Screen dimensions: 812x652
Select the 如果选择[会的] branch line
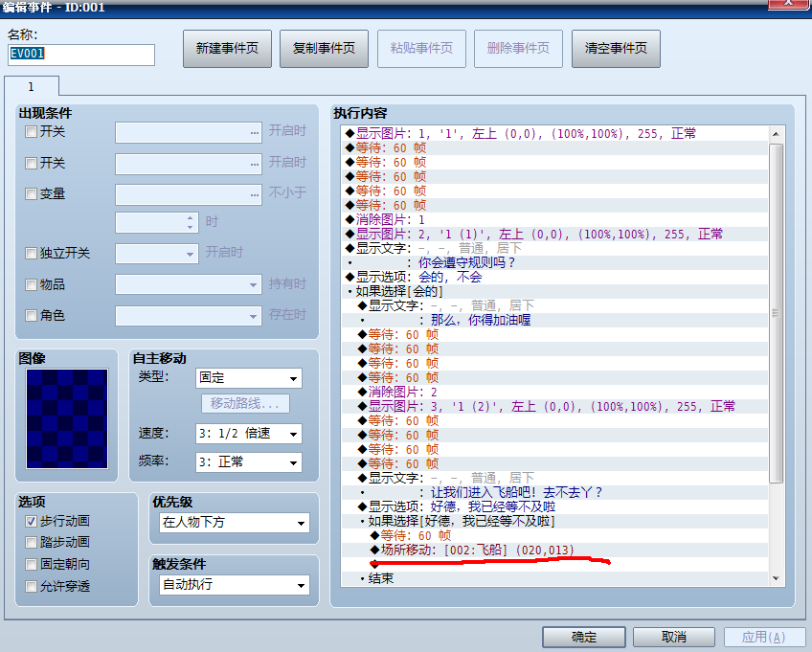pyautogui.click(x=555, y=292)
